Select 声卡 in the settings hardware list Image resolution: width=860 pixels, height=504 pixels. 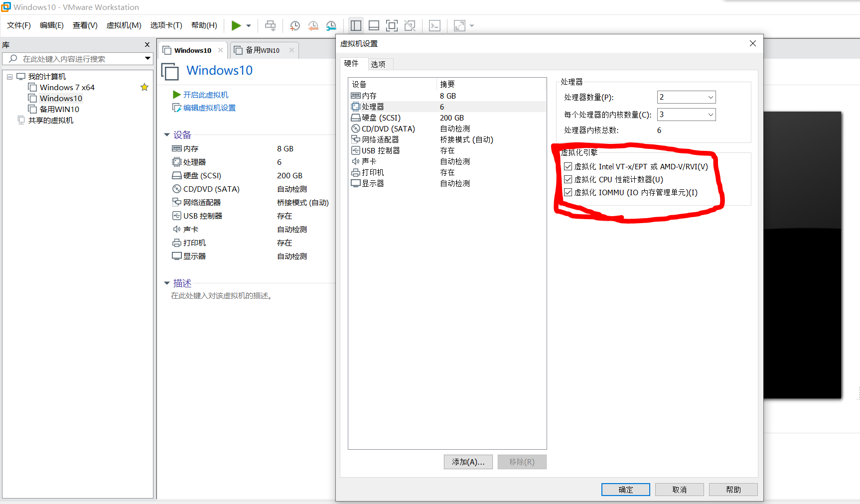pos(447,161)
